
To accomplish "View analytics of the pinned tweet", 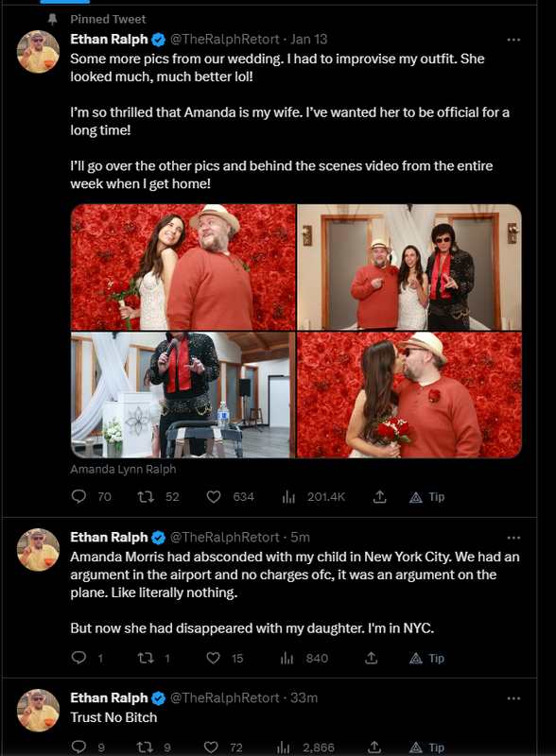I will click(288, 497).
